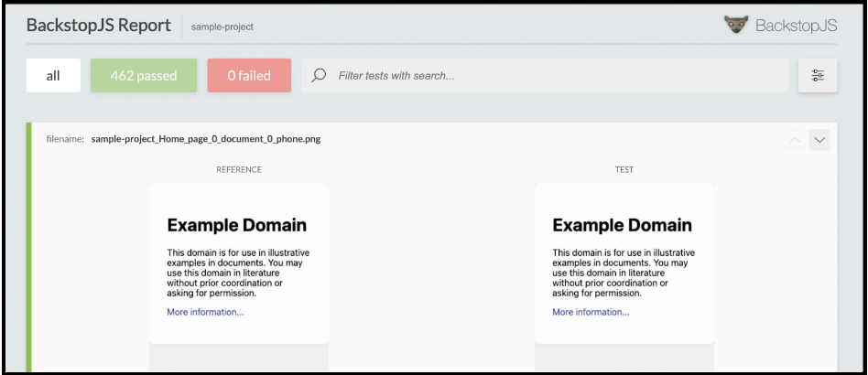The height and width of the screenshot is (375, 868).
Task: Select the filename sample-project_Home_page_0_document_0_phone.png
Action: pyautogui.click(x=206, y=139)
